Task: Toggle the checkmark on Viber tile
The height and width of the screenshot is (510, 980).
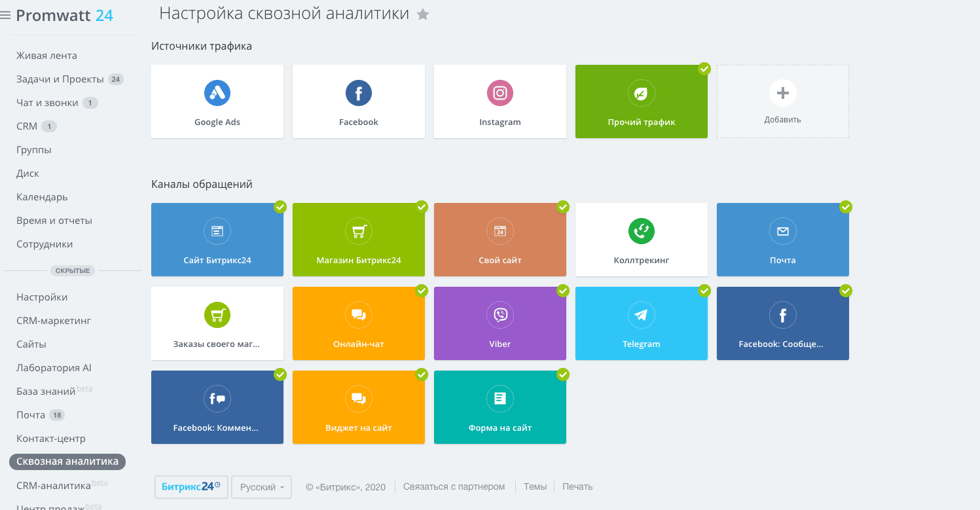Action: (x=563, y=291)
